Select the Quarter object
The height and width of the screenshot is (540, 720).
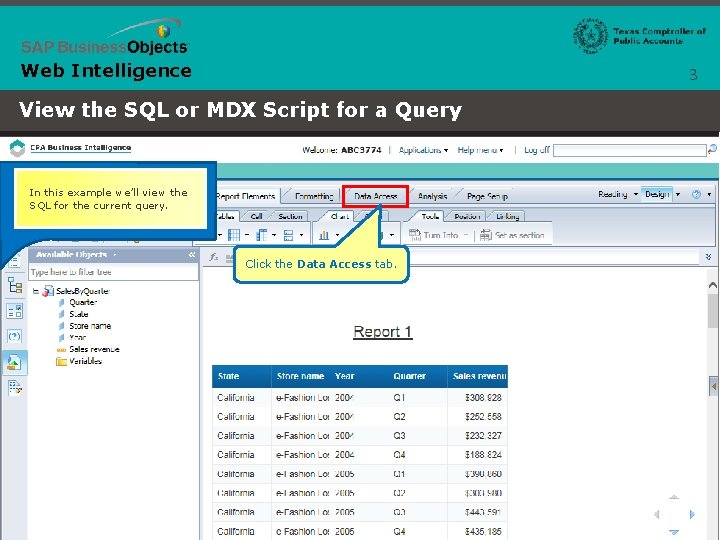tap(83, 302)
